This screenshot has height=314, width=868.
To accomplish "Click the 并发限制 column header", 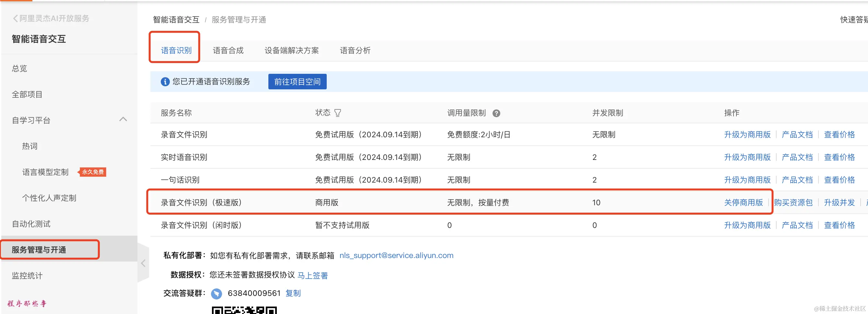I will point(607,113).
